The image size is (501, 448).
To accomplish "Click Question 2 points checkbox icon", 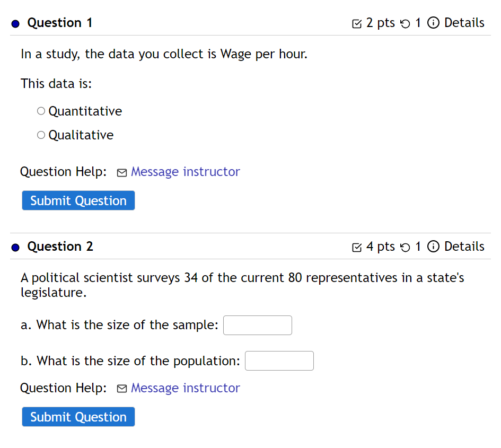I will (x=357, y=247).
